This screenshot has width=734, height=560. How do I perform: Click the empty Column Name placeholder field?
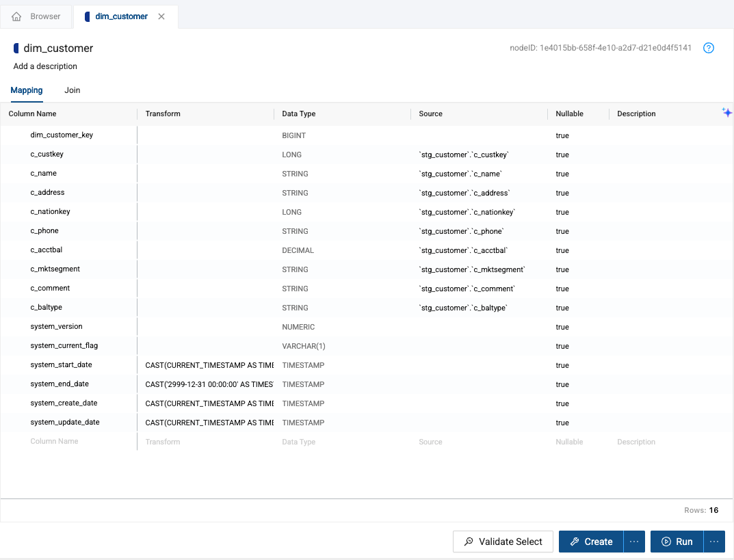54,442
